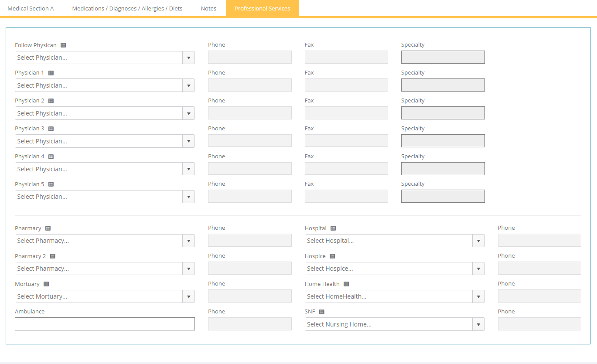Click the Ambulance text input field
The height and width of the screenshot is (364, 597).
(x=105, y=324)
